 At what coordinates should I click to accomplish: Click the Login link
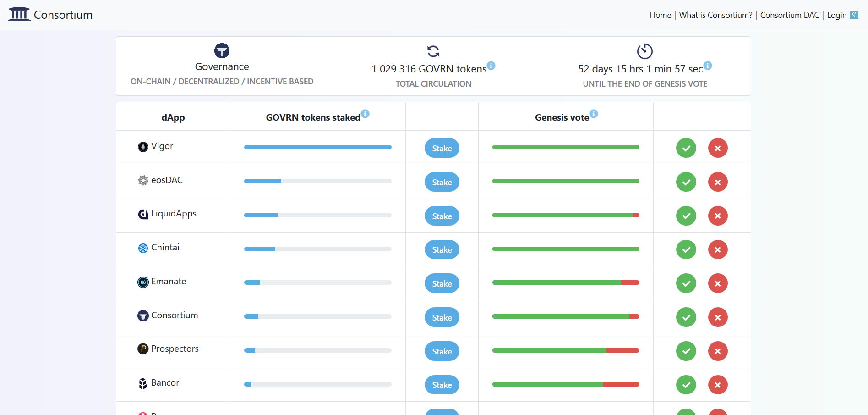(836, 15)
